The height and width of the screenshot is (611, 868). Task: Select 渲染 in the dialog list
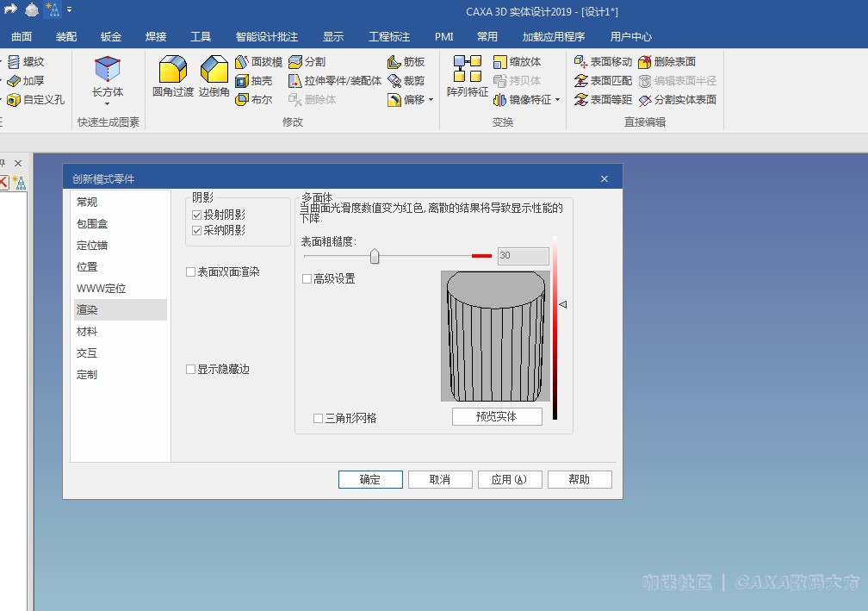coord(121,309)
